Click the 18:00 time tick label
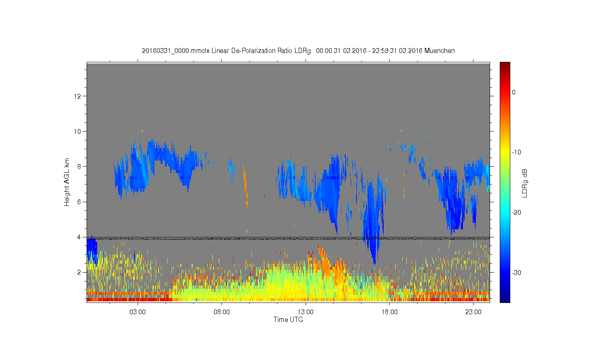The width and height of the screenshot is (607, 364). coord(389,312)
